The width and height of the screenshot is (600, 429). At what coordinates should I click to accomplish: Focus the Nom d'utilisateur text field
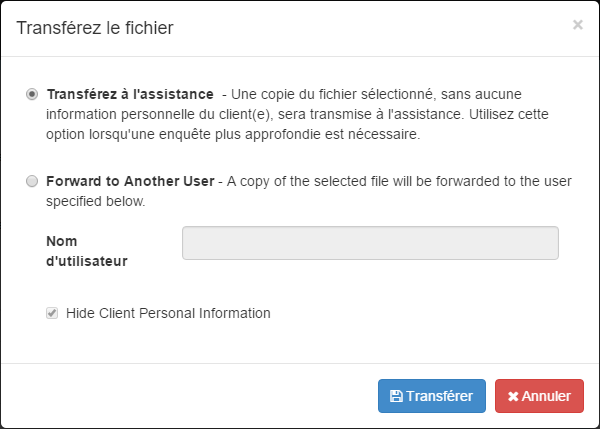pyautogui.click(x=370, y=243)
